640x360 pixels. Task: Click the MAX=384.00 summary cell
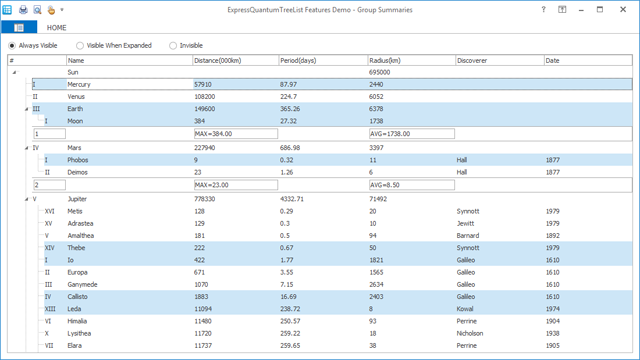(236, 134)
